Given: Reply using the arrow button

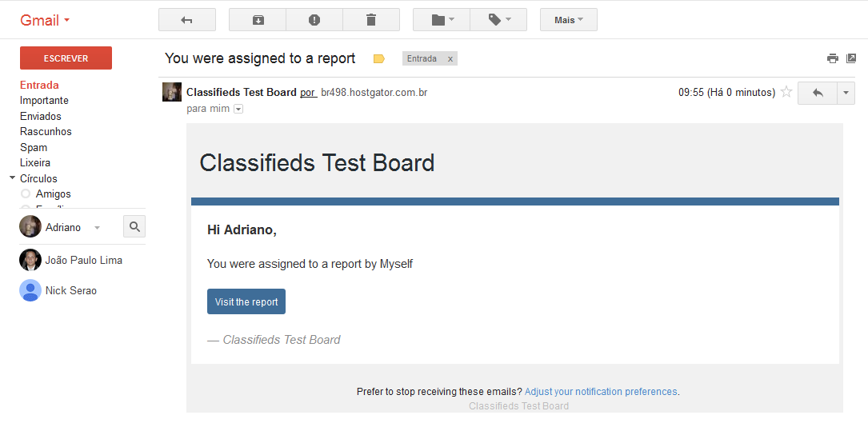Looking at the screenshot, I should pos(817,93).
